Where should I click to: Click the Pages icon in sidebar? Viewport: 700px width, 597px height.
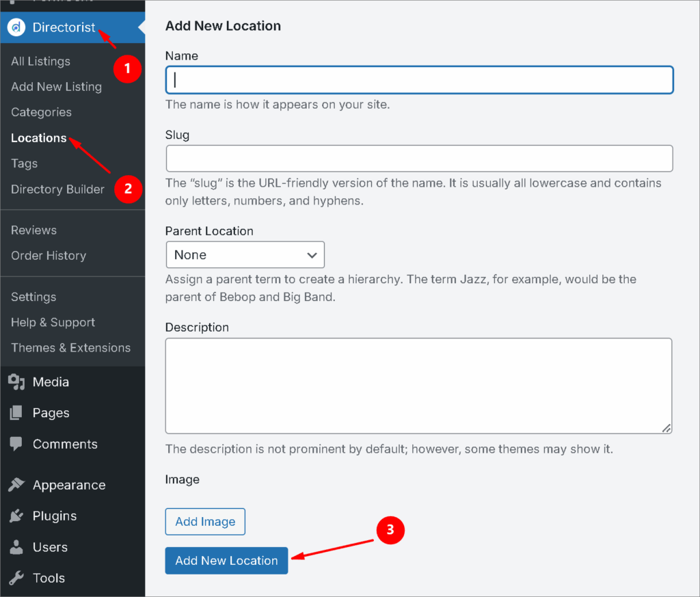pos(16,413)
